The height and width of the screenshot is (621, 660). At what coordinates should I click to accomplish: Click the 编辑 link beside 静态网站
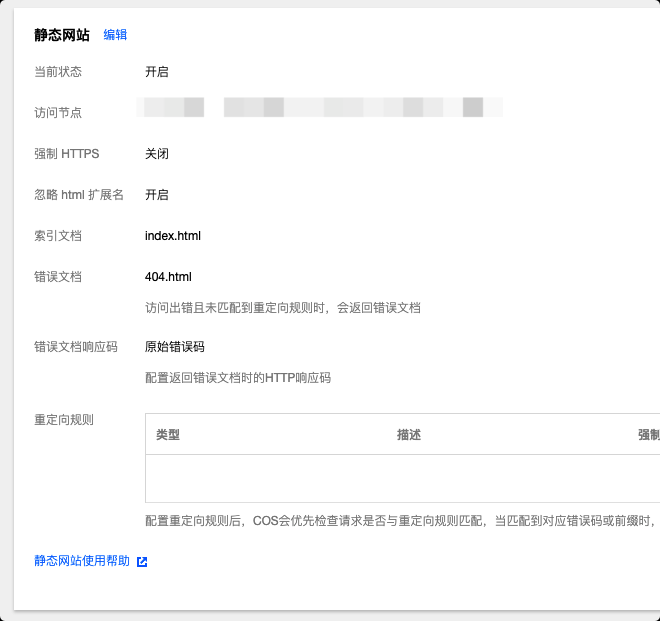pyautogui.click(x=115, y=35)
